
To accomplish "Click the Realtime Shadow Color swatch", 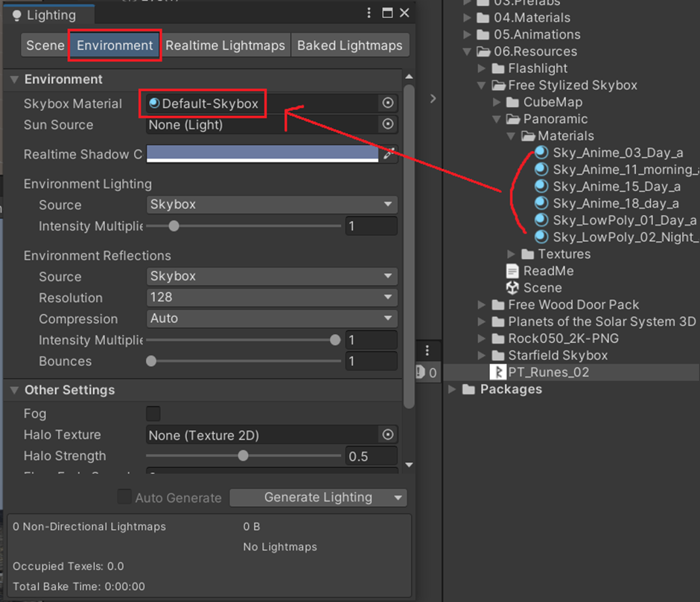I will [x=262, y=153].
